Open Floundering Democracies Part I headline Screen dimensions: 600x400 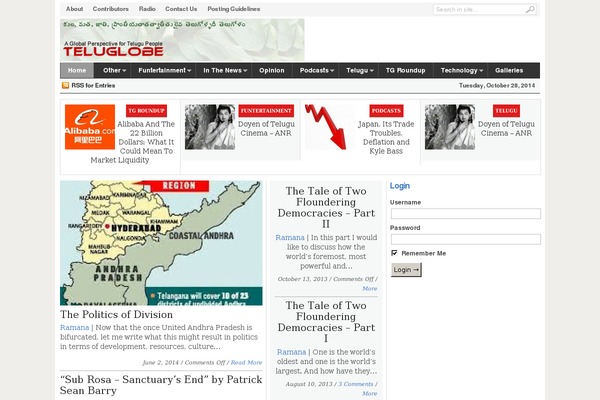[x=326, y=322]
